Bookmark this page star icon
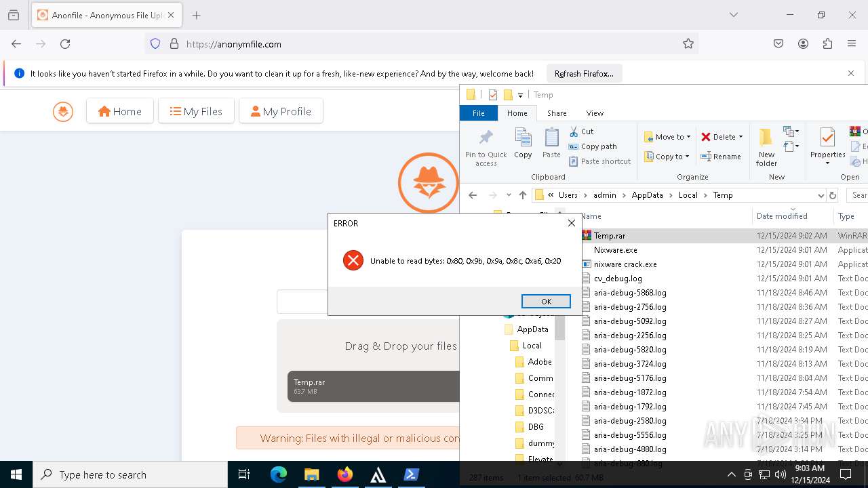The width and height of the screenshot is (868, 488). click(688, 44)
